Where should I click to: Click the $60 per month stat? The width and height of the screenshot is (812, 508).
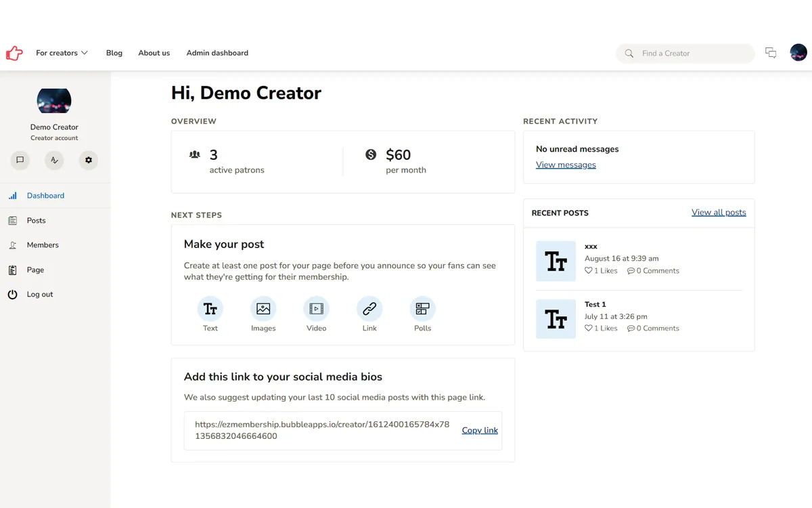[406, 162]
